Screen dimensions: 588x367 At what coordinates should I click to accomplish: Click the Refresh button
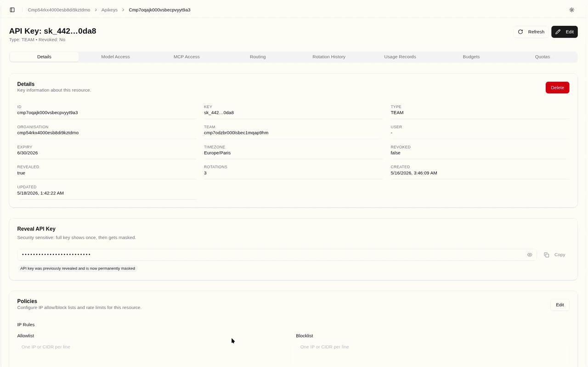point(531,32)
